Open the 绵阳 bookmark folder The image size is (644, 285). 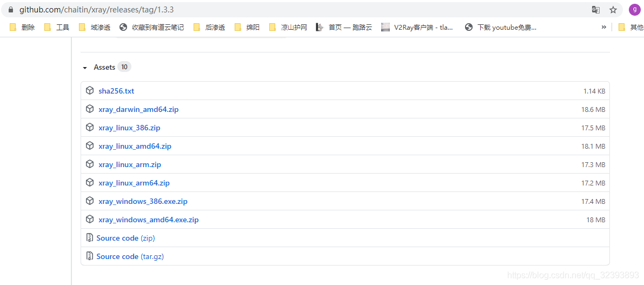click(x=247, y=27)
